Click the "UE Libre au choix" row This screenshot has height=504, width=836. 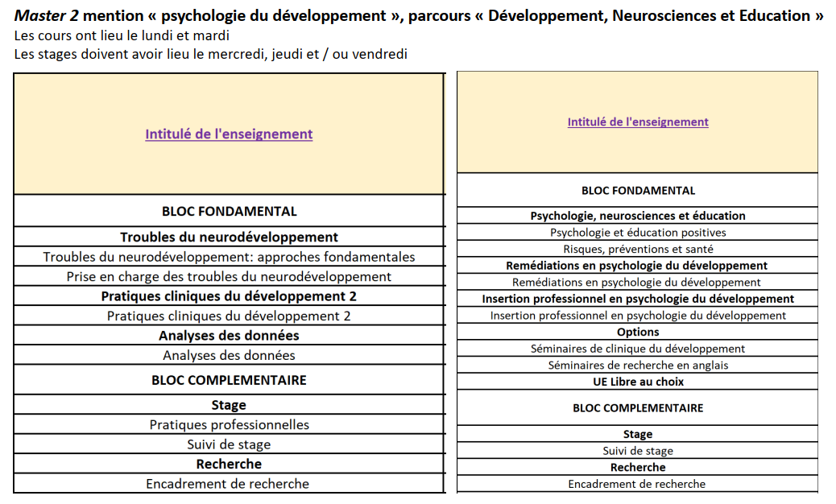(x=637, y=382)
